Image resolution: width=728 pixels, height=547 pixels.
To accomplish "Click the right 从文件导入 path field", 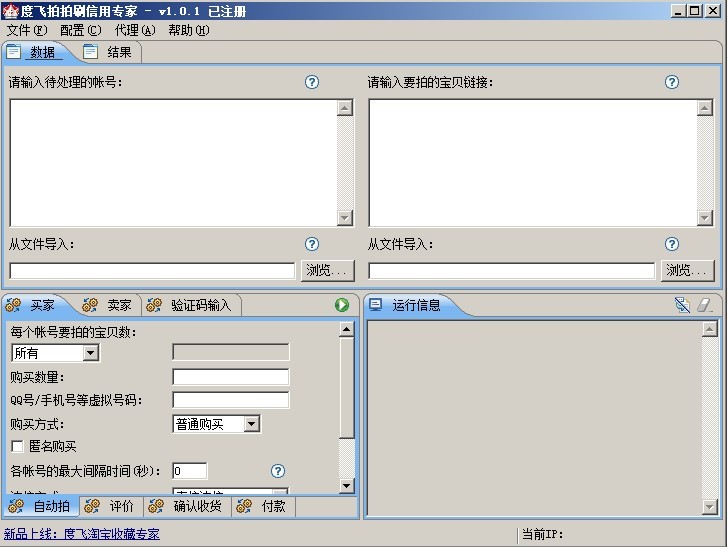I will pos(512,271).
